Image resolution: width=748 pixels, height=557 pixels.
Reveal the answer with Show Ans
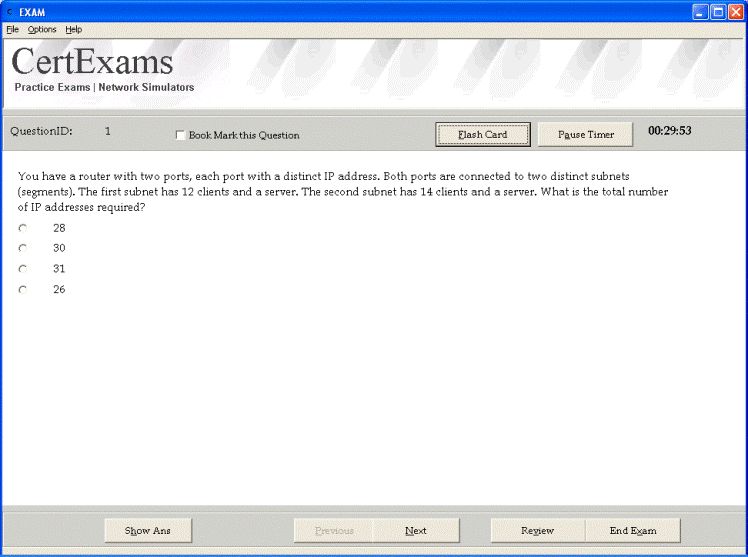[x=148, y=531]
